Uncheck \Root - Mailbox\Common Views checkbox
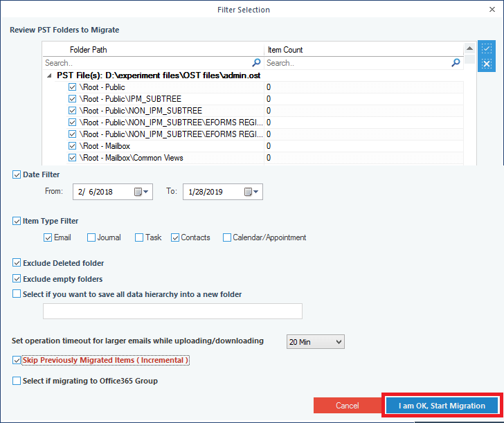504x423 pixels. point(72,158)
